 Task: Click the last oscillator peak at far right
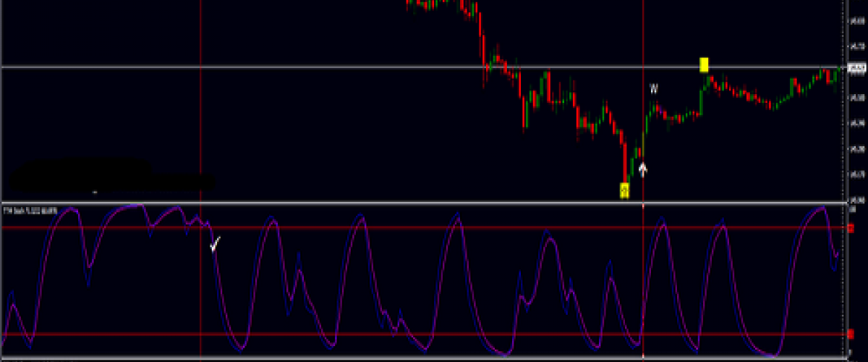tap(821, 209)
